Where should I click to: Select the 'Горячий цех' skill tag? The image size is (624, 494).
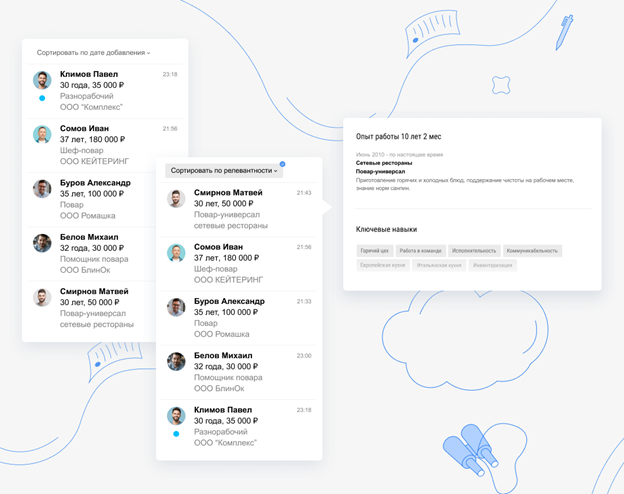[375, 251]
